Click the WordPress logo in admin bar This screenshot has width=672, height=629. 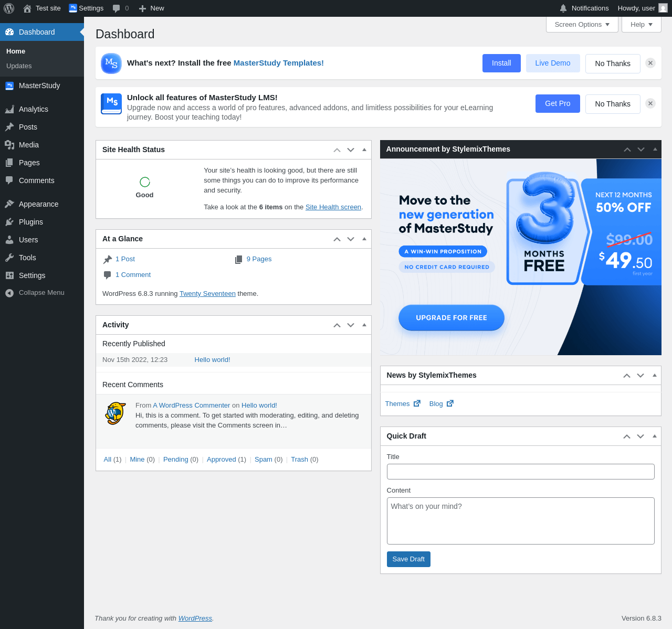9,8
